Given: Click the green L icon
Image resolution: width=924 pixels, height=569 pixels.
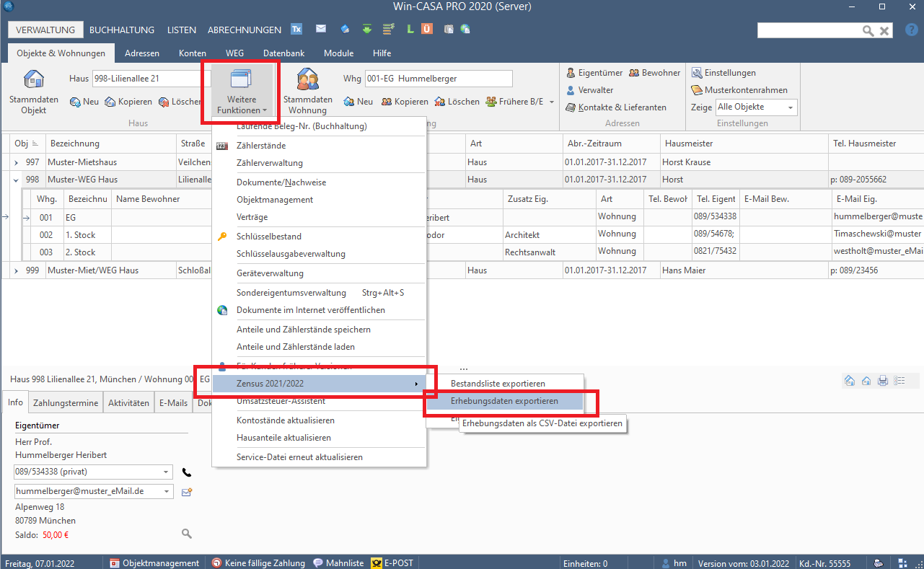Looking at the screenshot, I should [x=410, y=30].
